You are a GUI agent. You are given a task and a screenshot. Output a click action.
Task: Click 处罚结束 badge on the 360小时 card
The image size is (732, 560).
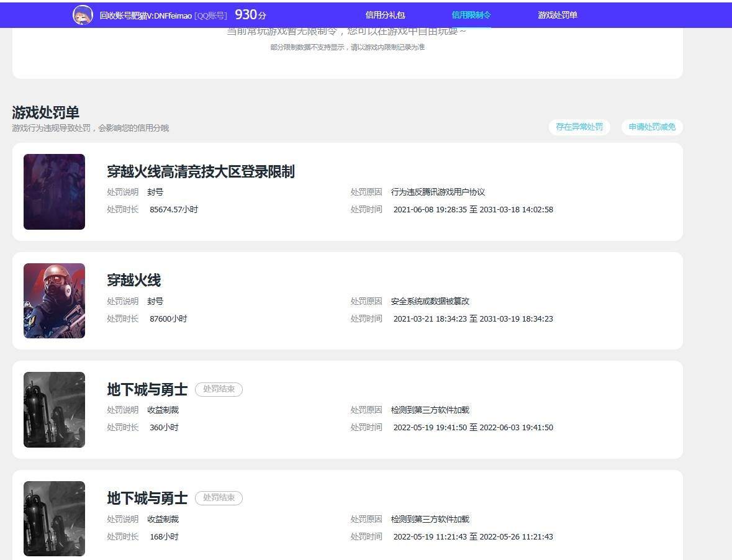pos(219,389)
